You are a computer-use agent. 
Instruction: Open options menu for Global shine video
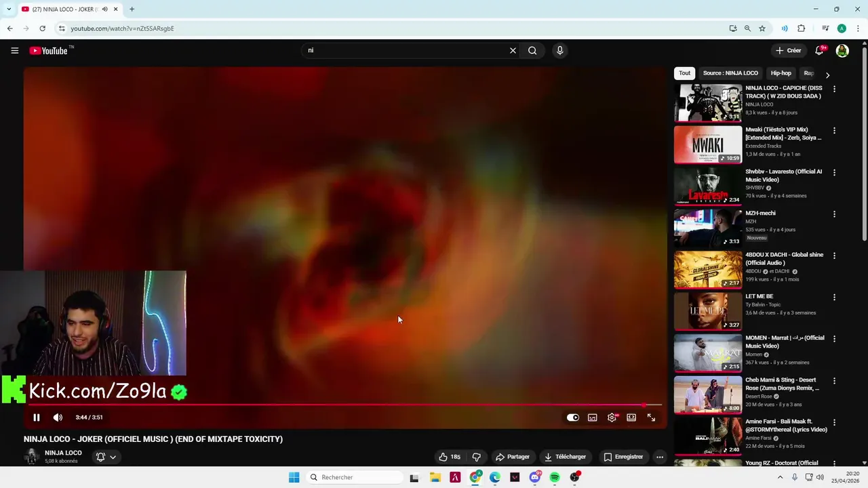834,256
